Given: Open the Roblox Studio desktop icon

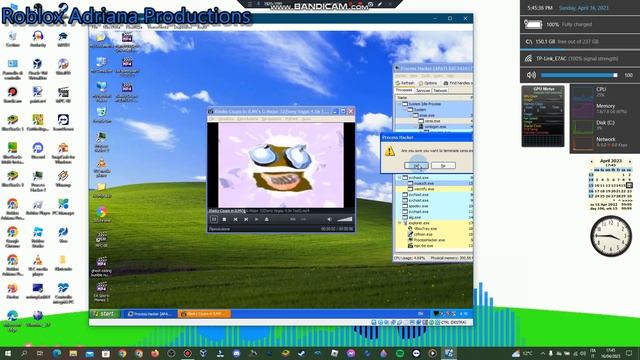Looking at the screenshot, I should pyautogui.click(x=38, y=237).
